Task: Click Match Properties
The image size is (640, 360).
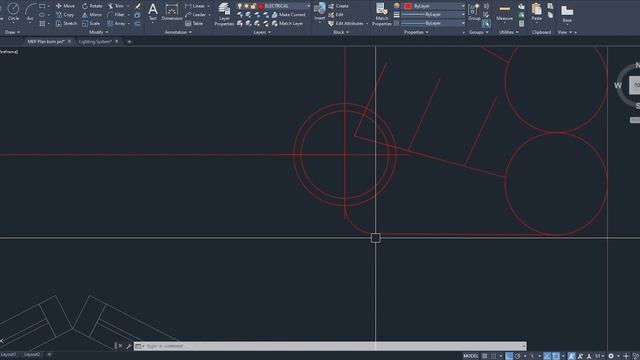Action: tap(382, 14)
